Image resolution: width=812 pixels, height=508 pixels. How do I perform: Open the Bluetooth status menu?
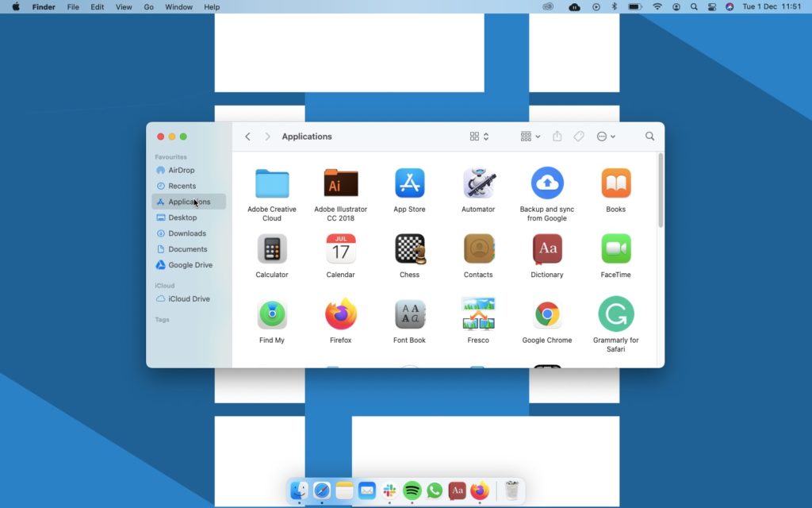click(615, 6)
